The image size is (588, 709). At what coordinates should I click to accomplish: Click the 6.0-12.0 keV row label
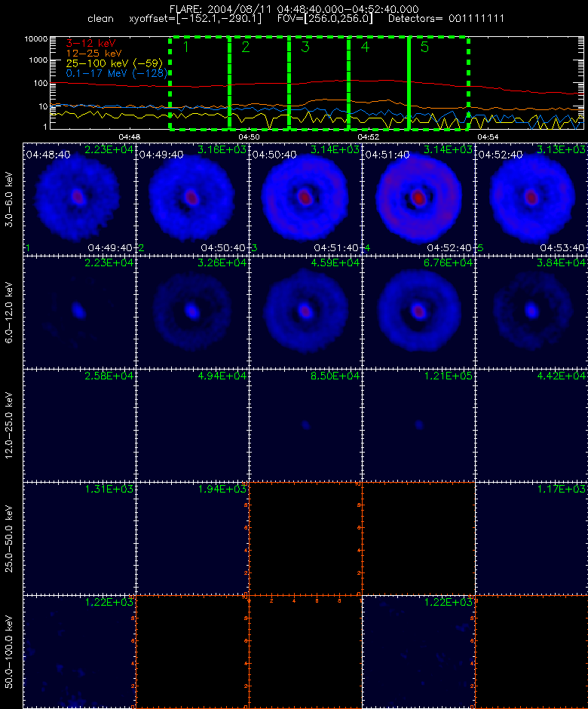point(9,312)
